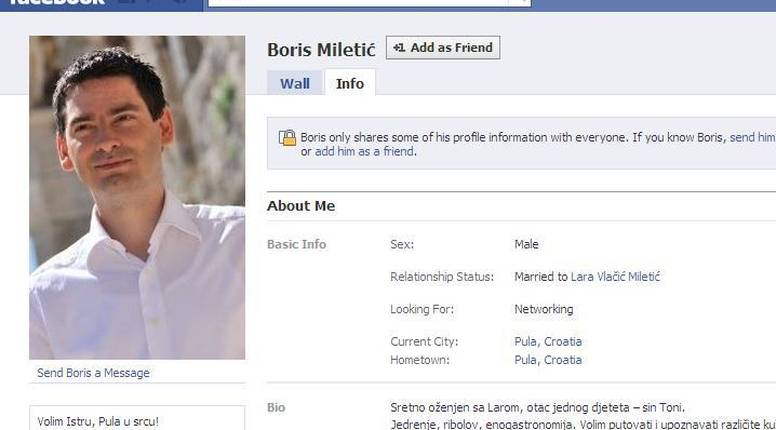This screenshot has width=776, height=430.
Task: Click Send Boris a Message
Action: 93,373
